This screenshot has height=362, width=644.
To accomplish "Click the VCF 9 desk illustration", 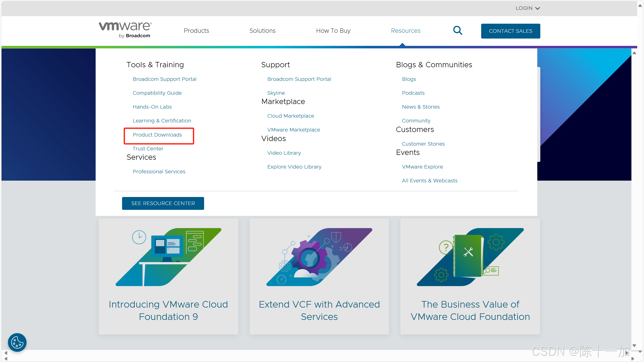I will (x=168, y=257).
